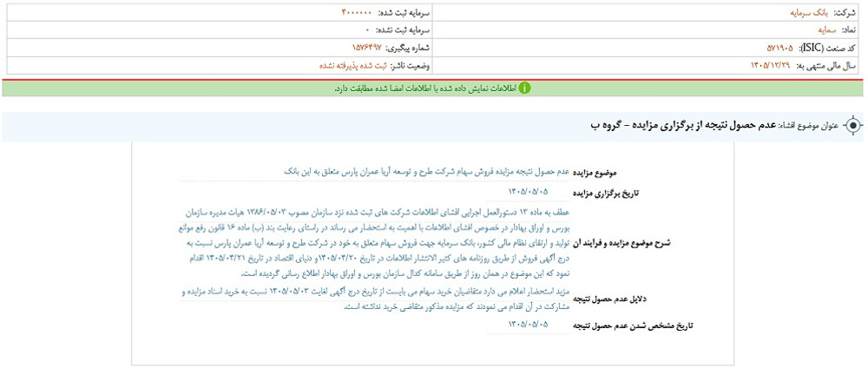868x388 pixels.
Task: Click publisher status ثبت شده پذیرفته نشده
Action: pos(353,65)
